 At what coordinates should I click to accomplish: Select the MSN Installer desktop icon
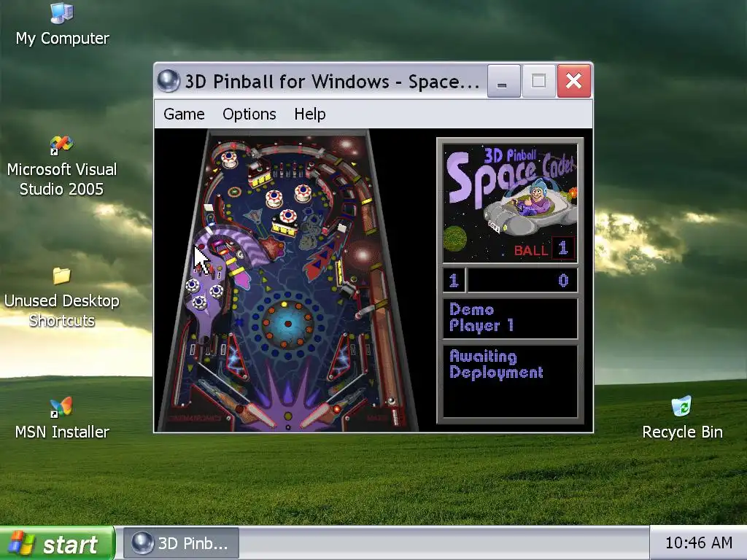click(x=62, y=418)
